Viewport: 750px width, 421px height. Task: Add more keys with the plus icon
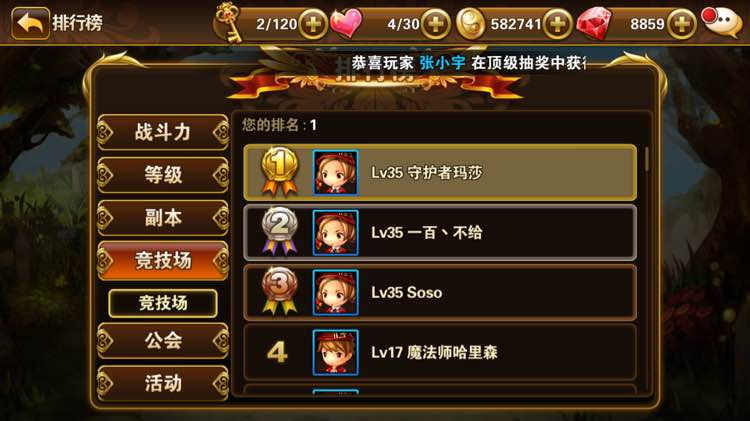[x=313, y=23]
